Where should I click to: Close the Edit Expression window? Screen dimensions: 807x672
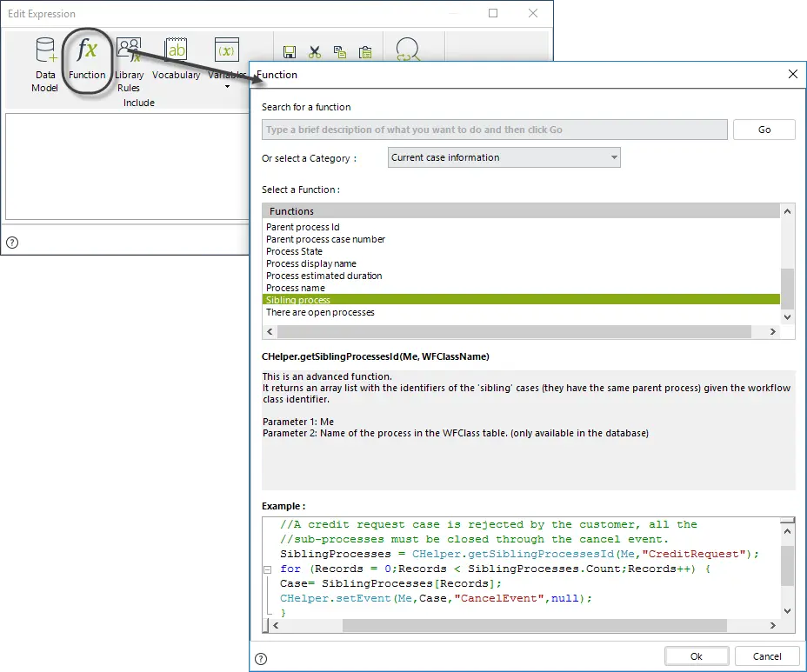pyautogui.click(x=533, y=13)
